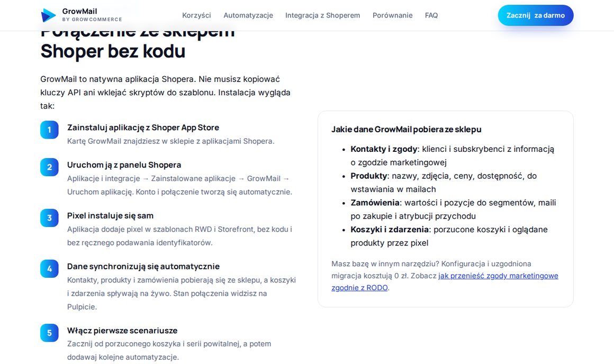614x364 pixels.
Task: Click heading Dane synchronizują się automatycznie
Action: click(x=143, y=267)
